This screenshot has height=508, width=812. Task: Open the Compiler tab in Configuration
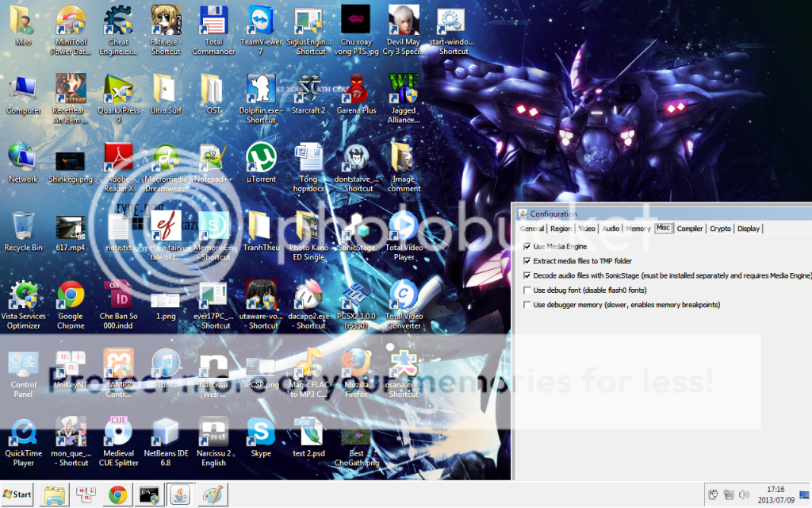[689, 229]
